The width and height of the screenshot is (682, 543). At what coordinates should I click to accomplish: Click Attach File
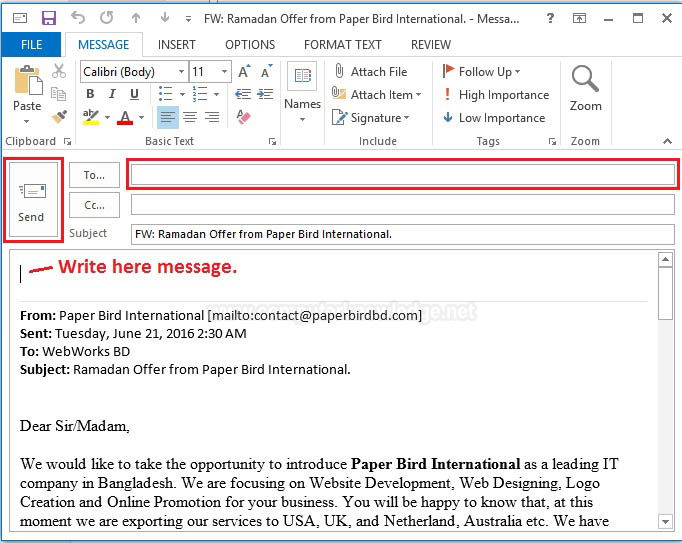pyautogui.click(x=371, y=71)
